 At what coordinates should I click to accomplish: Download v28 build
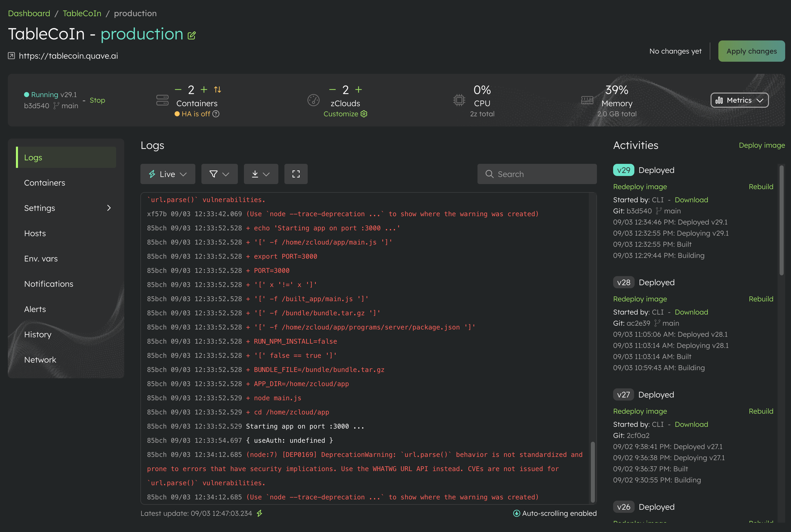coord(691,312)
